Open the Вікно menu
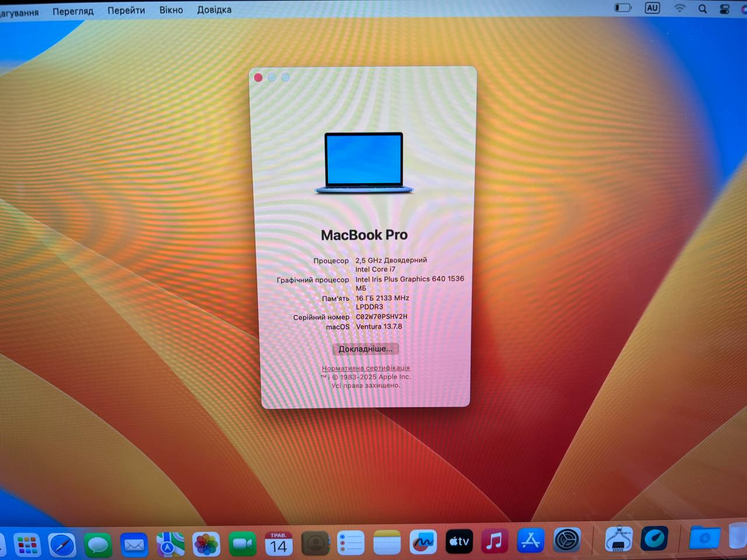This screenshot has height=560, width=747. pyautogui.click(x=171, y=10)
